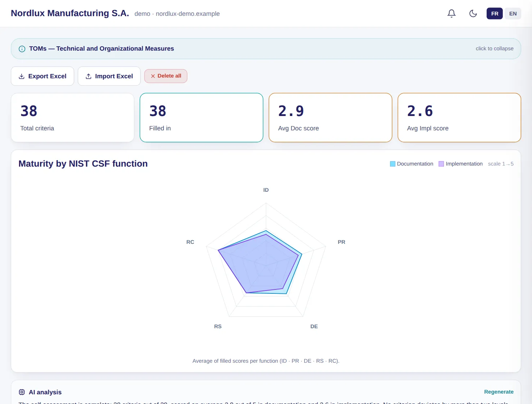Click the ID axis label on the radar chart
The image size is (532, 404).
pos(266,190)
